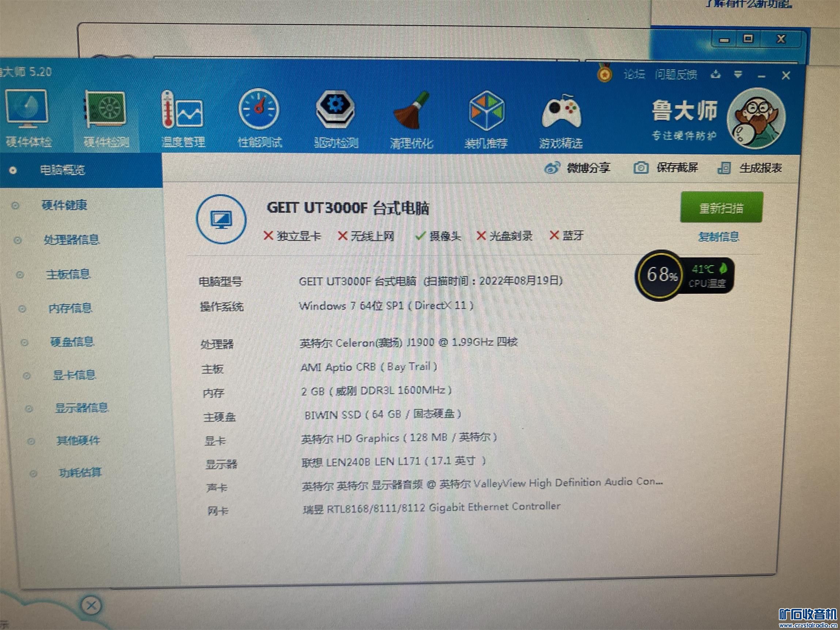Open the title bar dropdown menu arrow
The height and width of the screenshot is (630, 840).
point(738,75)
